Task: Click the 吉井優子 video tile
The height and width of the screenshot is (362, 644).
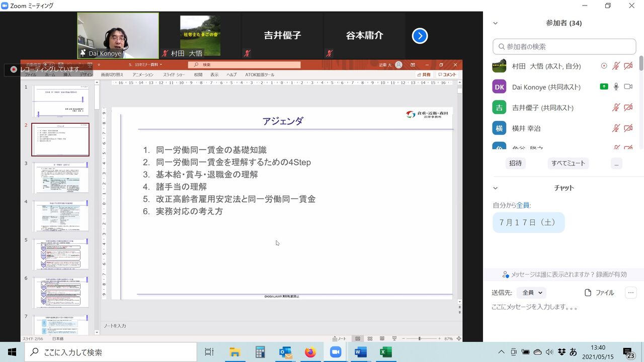Action: coord(282,36)
